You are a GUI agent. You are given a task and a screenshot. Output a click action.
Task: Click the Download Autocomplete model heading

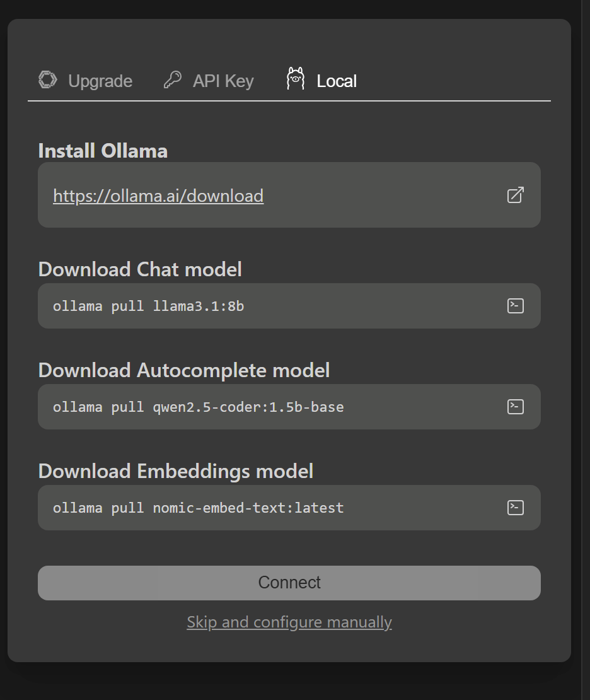[x=183, y=370]
